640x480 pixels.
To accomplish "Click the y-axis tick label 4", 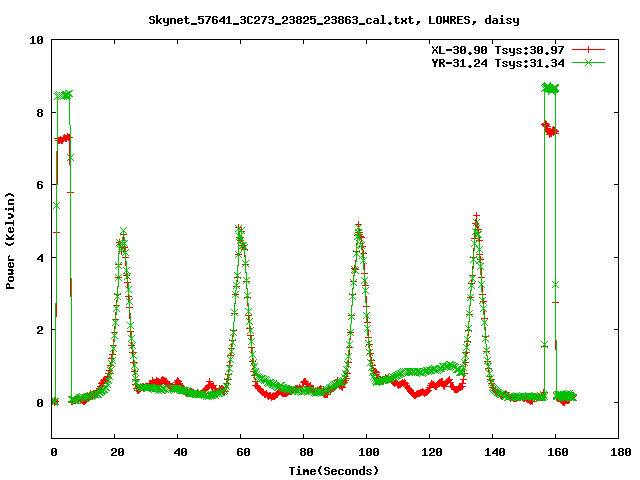I will [x=40, y=258].
